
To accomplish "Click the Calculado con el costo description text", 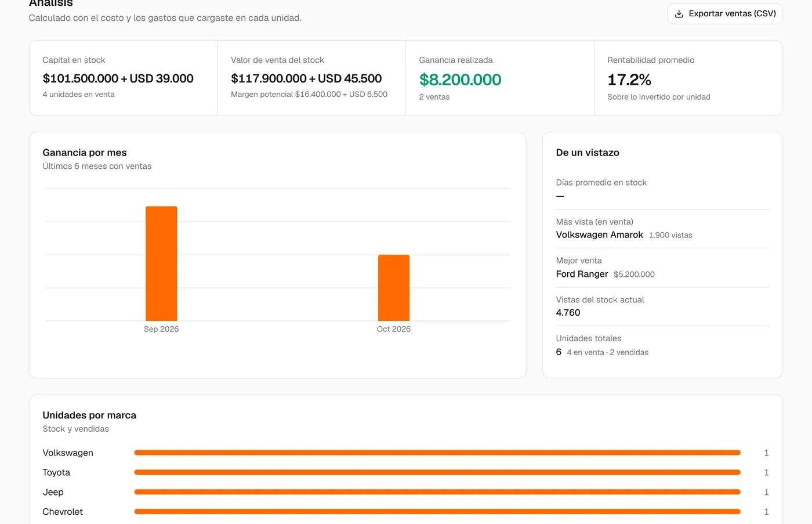I will (x=165, y=18).
